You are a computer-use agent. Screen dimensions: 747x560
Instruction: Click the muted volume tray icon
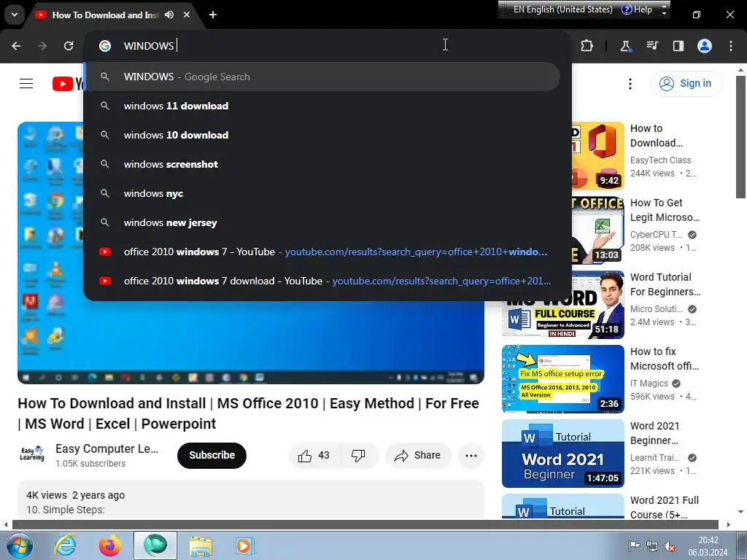[670, 546]
